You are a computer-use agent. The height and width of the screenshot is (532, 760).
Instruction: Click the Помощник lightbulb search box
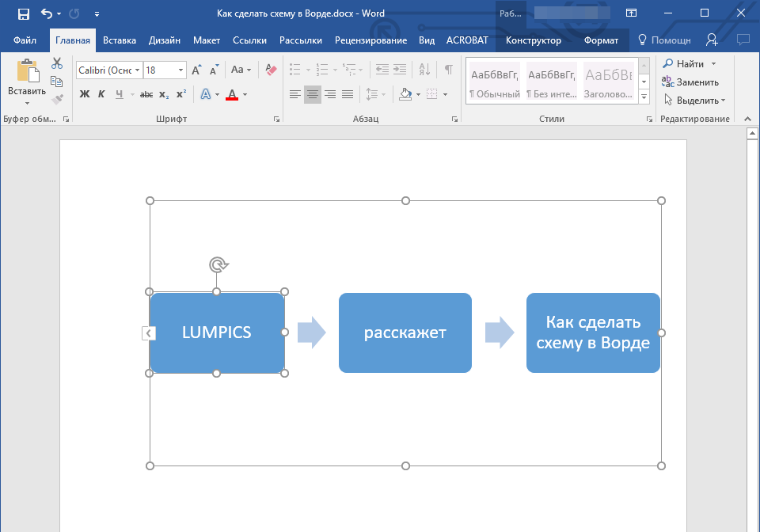(x=664, y=40)
